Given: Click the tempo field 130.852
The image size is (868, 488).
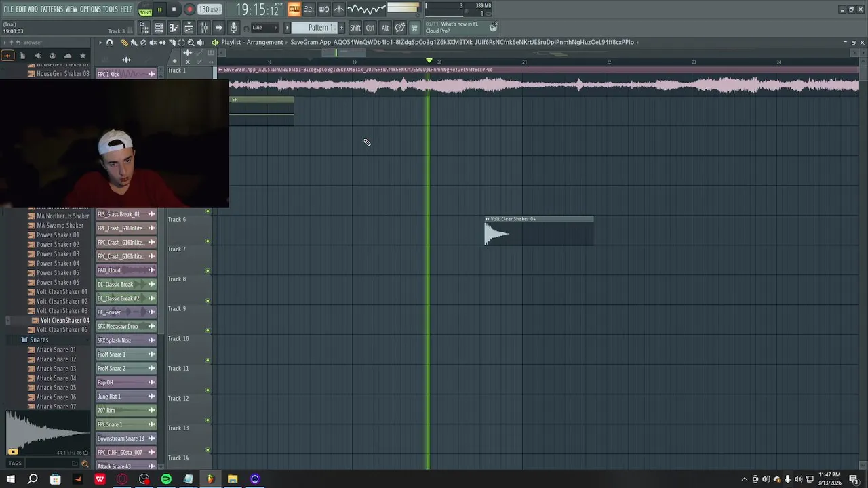Looking at the screenshot, I should (209, 10).
